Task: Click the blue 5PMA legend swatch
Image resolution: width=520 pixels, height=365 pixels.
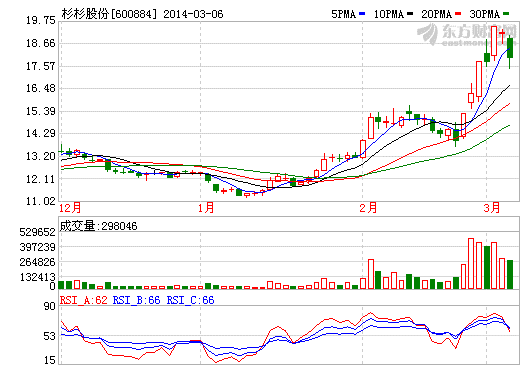Action: coord(362,14)
